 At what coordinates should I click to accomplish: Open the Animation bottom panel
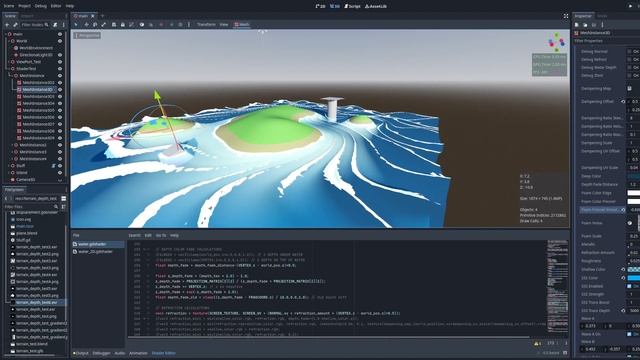point(138,353)
